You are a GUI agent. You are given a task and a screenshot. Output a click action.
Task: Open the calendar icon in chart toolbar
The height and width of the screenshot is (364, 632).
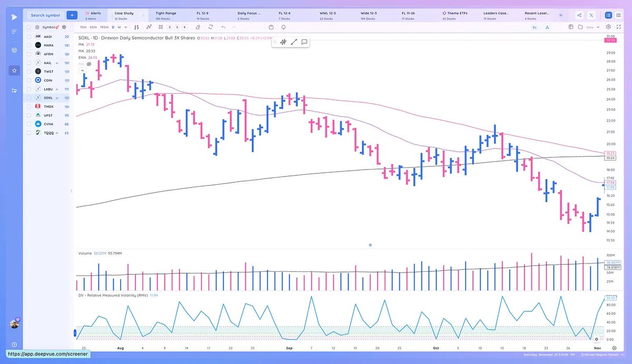(x=271, y=27)
